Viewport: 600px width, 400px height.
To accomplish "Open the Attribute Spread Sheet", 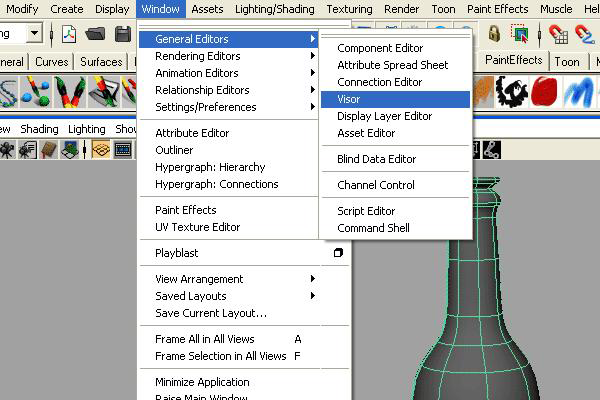I will point(395,65).
